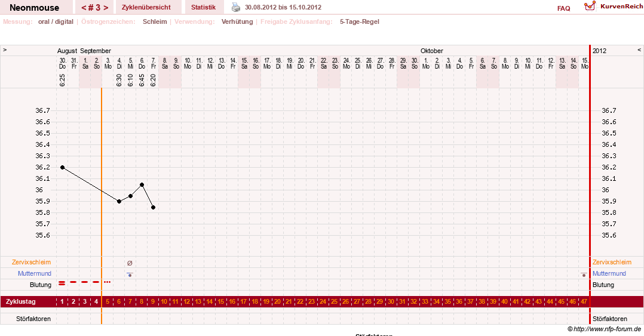Click cycle day 4 cell
Viewport: 644px width, 336px height.
96,301
